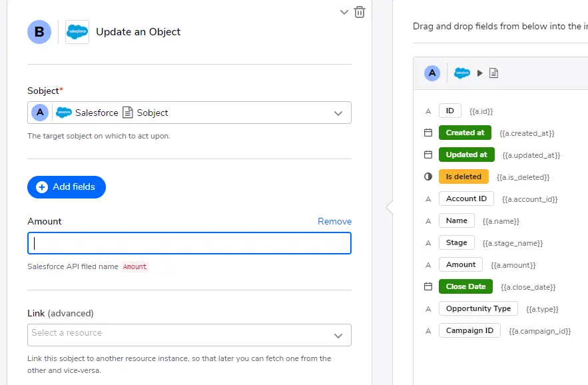The image size is (588, 385).
Task: Click the play arrow in the variables panel header
Action: [479, 73]
